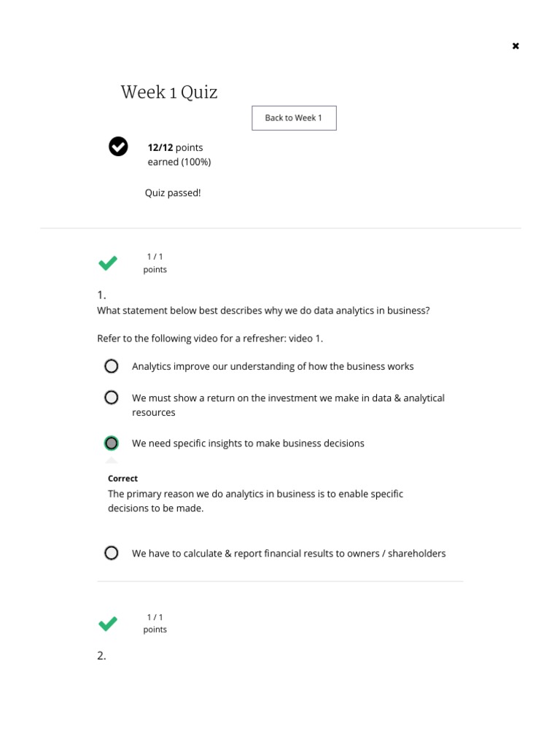Click green checkmark beside question 1 score
The width and height of the screenshot is (560, 747).
108,263
